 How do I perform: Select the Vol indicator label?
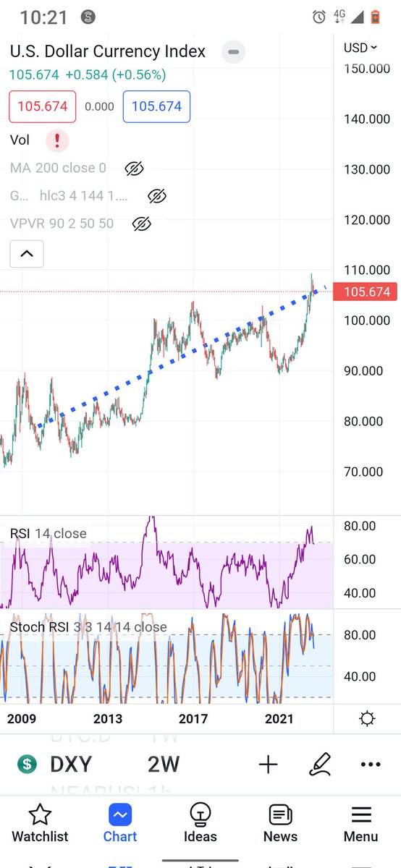point(20,140)
